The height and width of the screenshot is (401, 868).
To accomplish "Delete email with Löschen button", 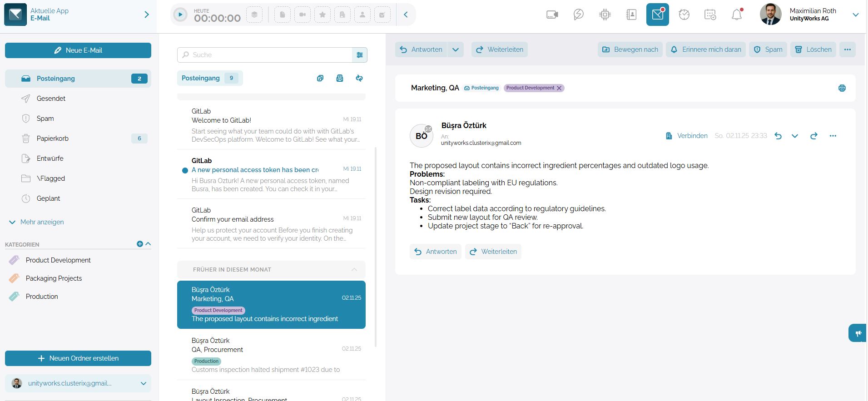I will point(813,50).
